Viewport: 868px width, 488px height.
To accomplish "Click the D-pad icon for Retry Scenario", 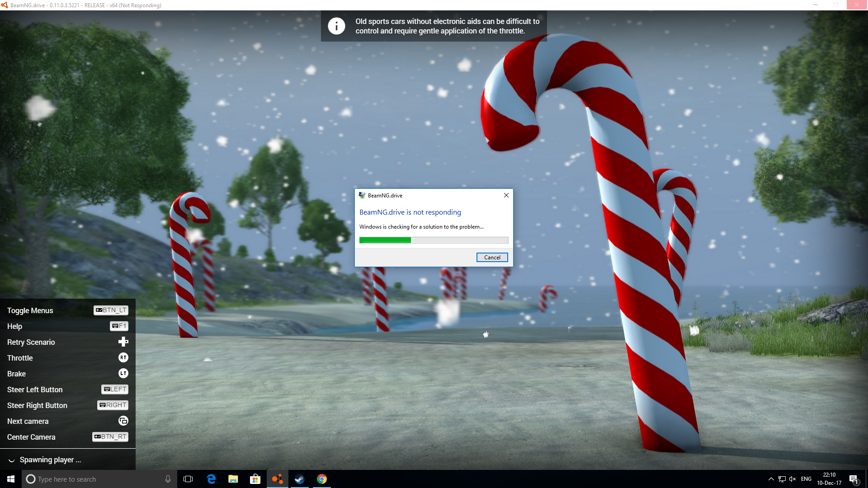I will 123,342.
